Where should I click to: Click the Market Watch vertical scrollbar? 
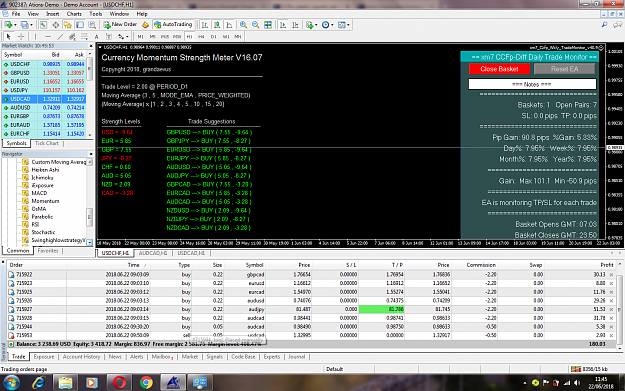coord(90,94)
